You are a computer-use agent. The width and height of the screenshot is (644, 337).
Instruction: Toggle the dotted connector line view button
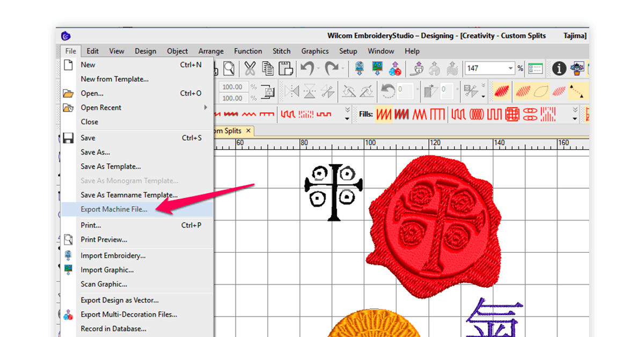[x=578, y=91]
